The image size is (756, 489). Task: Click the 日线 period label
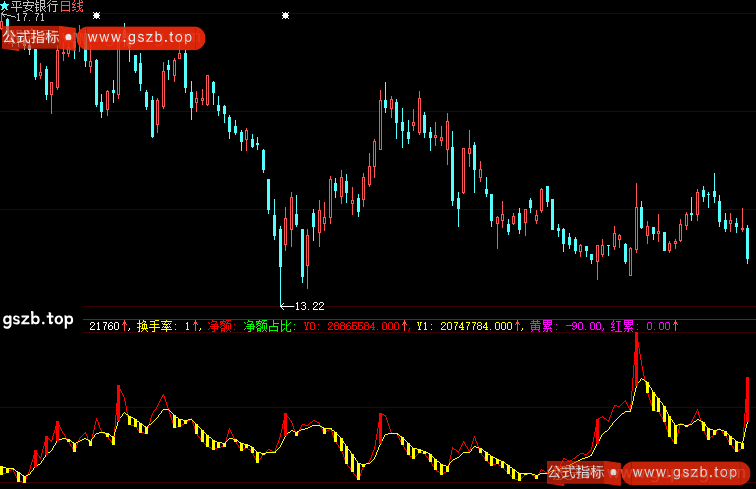[72, 6]
